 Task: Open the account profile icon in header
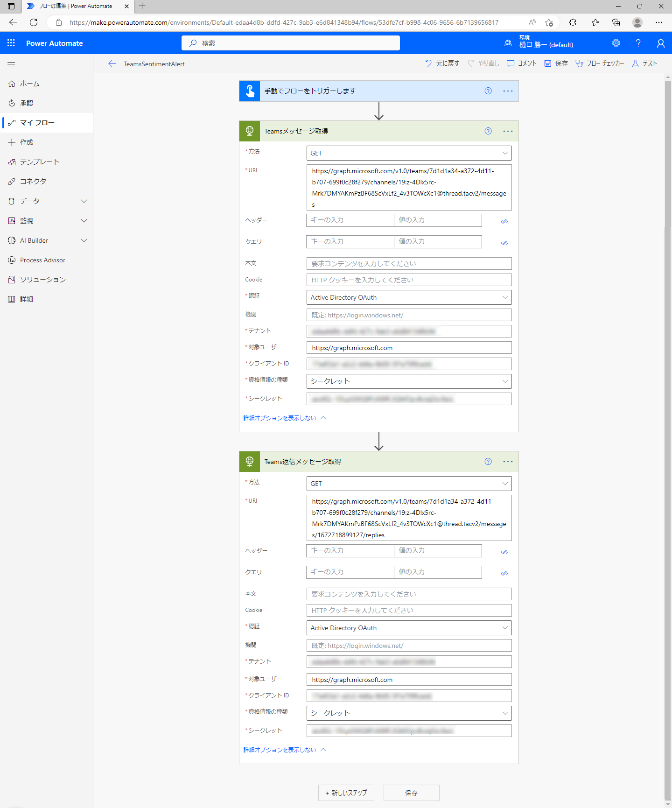pyautogui.click(x=660, y=43)
